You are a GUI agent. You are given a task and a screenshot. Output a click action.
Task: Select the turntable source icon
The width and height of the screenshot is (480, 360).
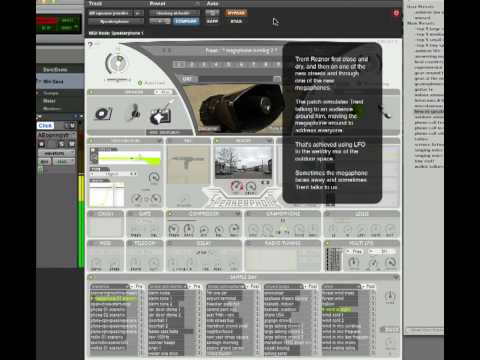point(104,113)
